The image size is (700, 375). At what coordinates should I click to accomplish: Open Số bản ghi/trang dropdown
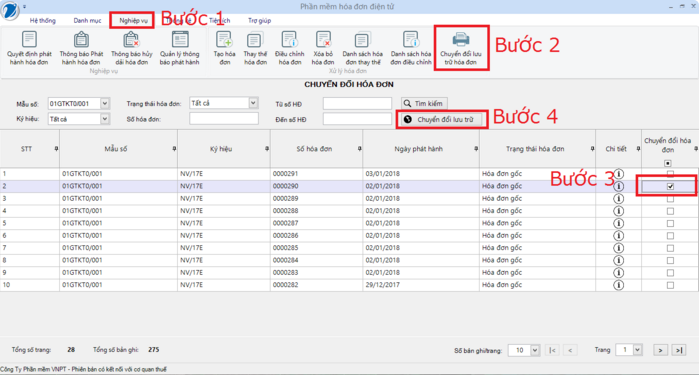[535, 350]
